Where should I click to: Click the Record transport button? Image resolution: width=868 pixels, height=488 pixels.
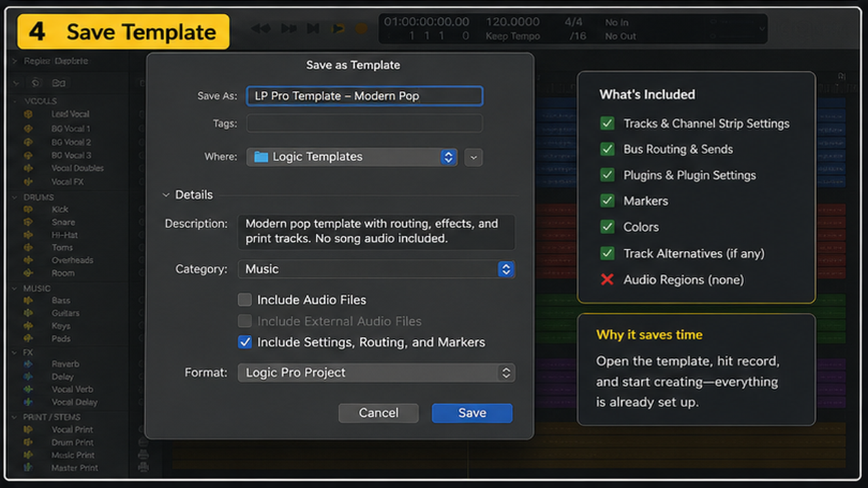(x=361, y=28)
